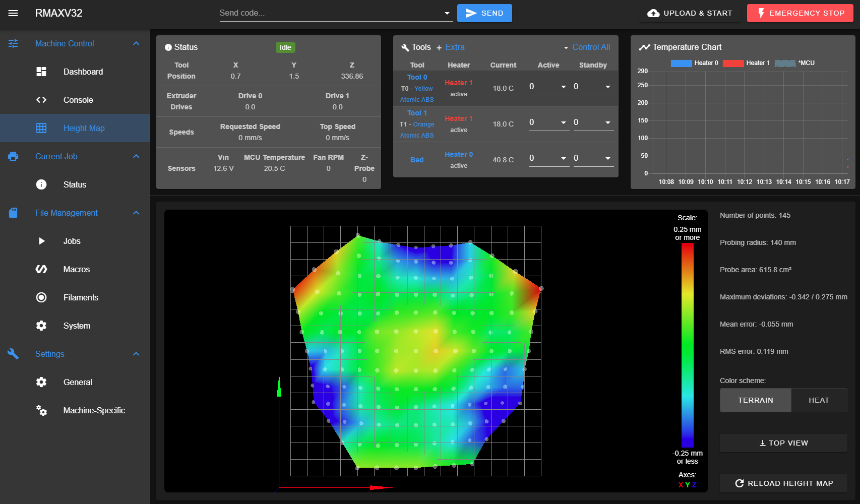Click the Current Job printer icon
The width and height of the screenshot is (860, 504).
tap(13, 156)
